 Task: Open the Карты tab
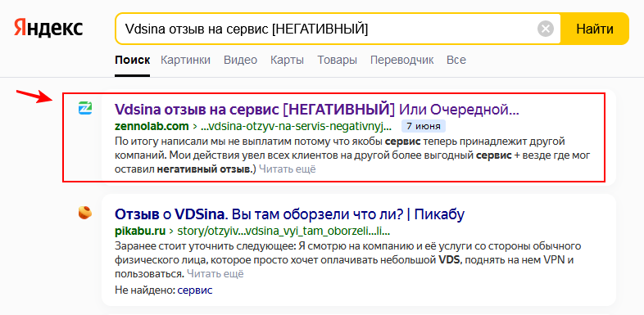point(287,61)
